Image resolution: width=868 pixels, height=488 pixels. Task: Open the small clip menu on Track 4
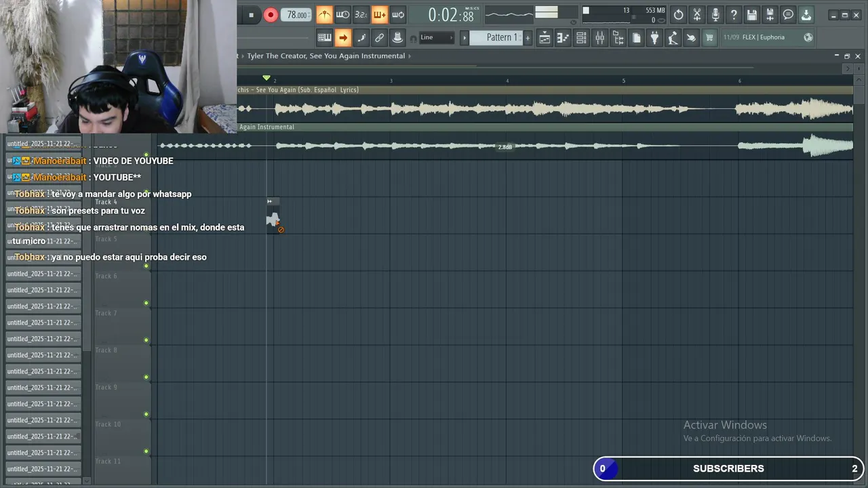click(x=269, y=201)
